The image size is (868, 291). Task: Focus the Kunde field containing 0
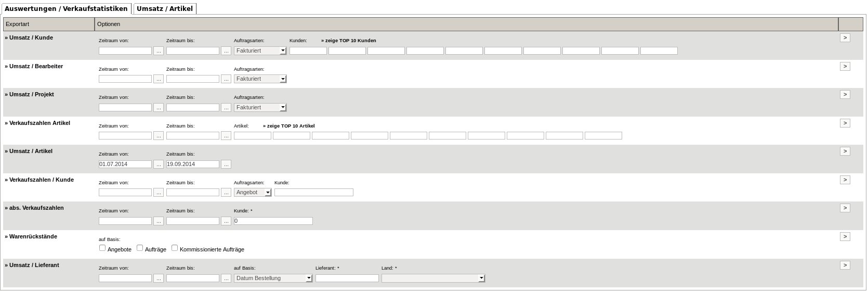[273, 221]
